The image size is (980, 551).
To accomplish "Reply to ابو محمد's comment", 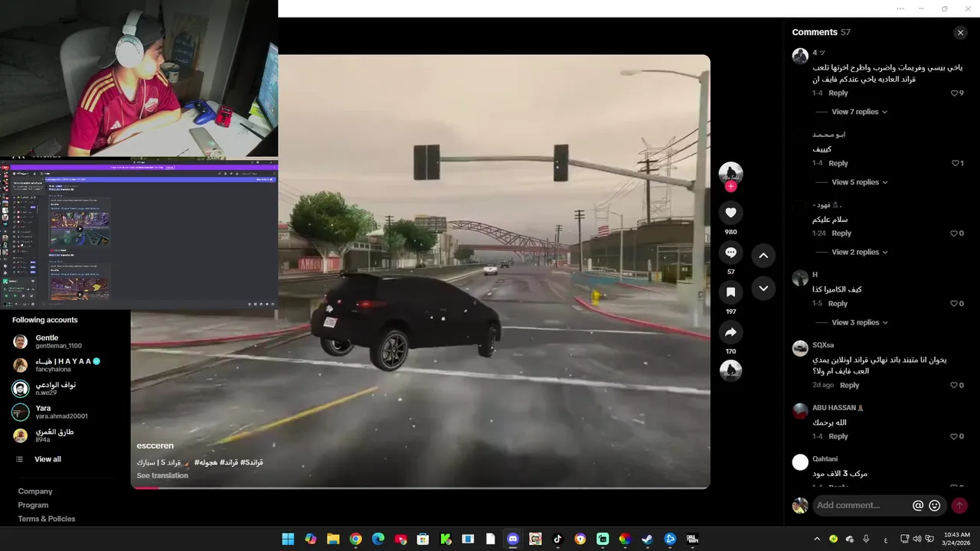I will click(838, 163).
